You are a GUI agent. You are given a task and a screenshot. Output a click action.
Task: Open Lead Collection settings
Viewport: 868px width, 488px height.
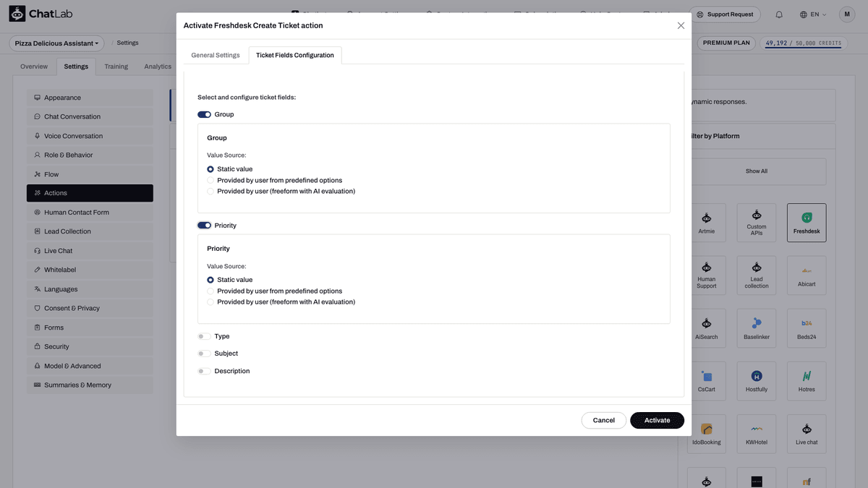click(x=90, y=231)
